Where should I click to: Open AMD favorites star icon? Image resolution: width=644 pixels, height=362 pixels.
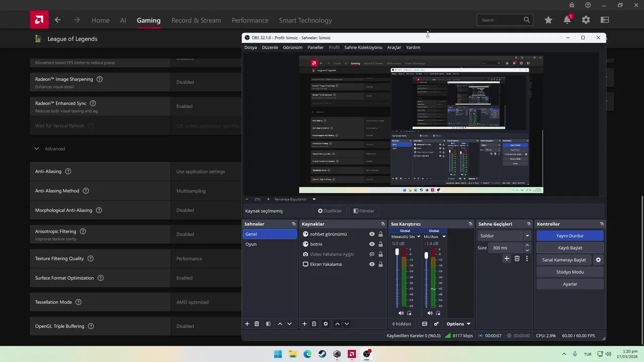pos(548,20)
